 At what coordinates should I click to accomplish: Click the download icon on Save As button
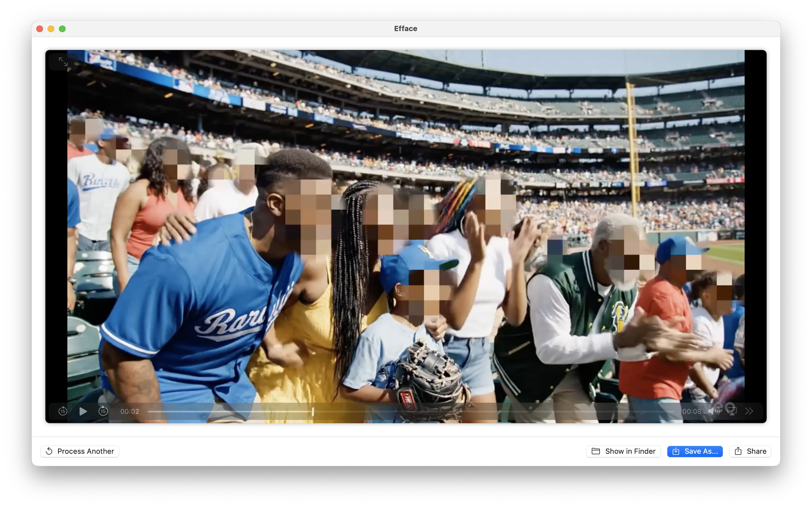point(676,451)
